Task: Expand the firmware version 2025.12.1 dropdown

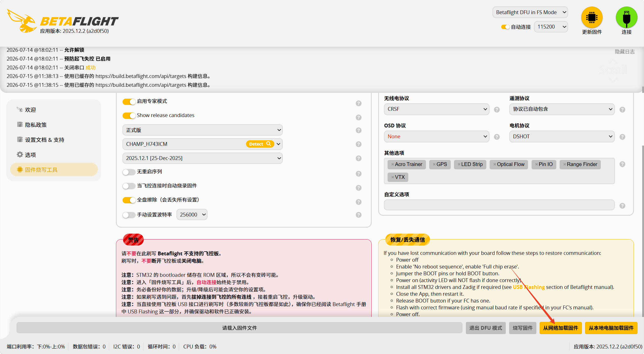Action: [202, 158]
